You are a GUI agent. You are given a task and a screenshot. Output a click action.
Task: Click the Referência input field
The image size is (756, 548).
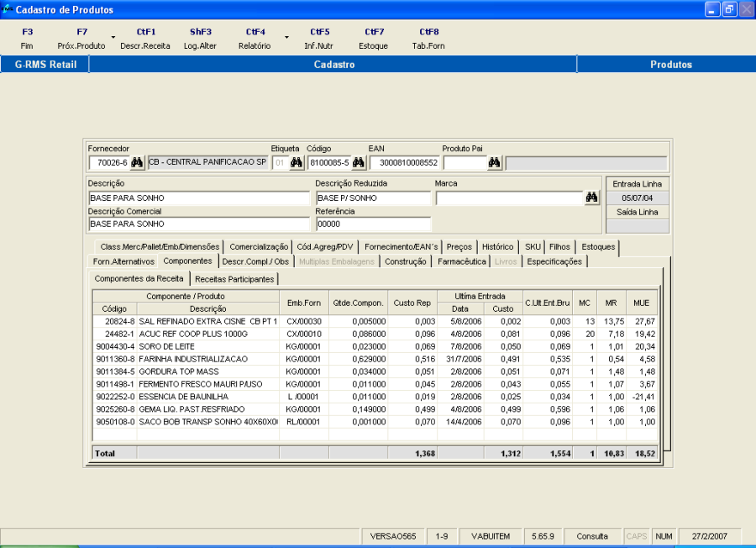coord(373,224)
